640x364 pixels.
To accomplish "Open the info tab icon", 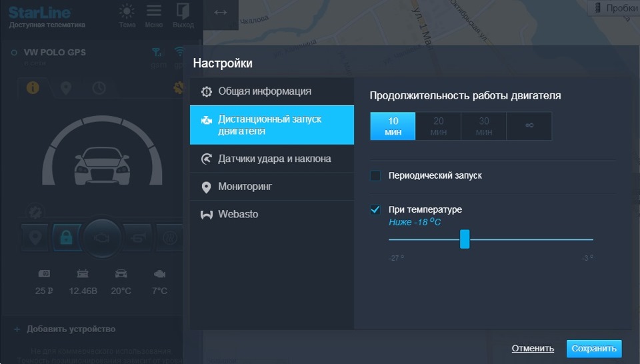I will coord(33,87).
